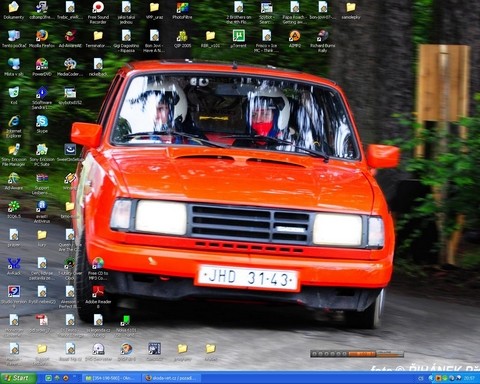480x384 pixels.
Task: Open Sony Ericsson File Manager
Action: (x=14, y=155)
